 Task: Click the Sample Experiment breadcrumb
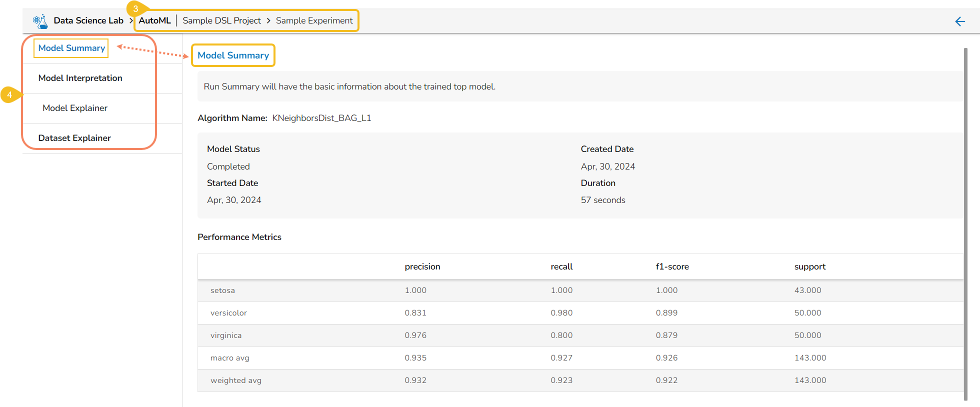pos(314,20)
